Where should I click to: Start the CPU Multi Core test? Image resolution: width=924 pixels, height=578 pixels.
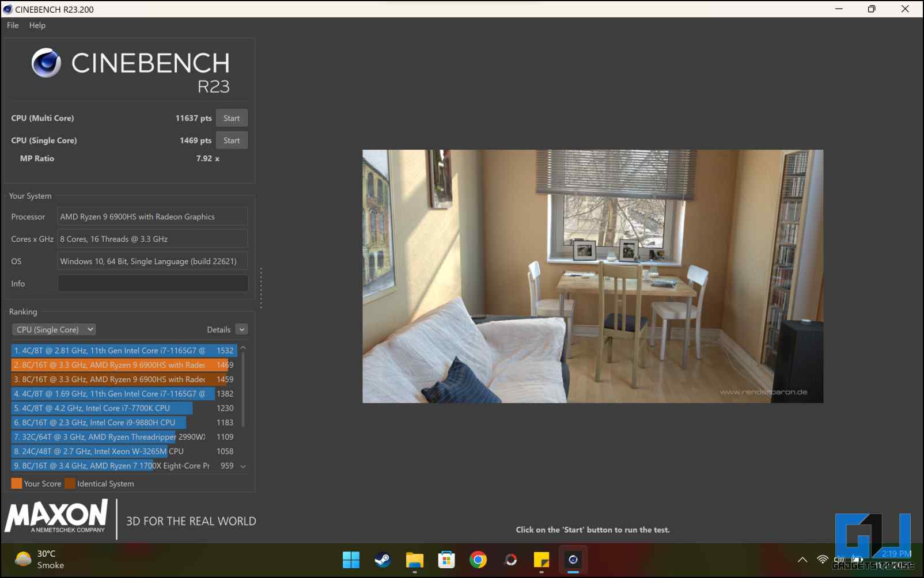(232, 118)
